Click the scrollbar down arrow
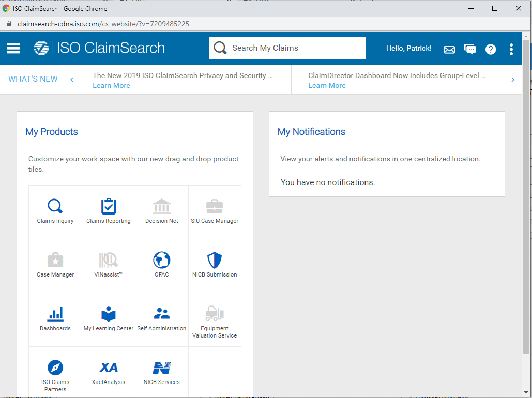Image resolution: width=532 pixels, height=398 pixels. click(x=526, y=393)
